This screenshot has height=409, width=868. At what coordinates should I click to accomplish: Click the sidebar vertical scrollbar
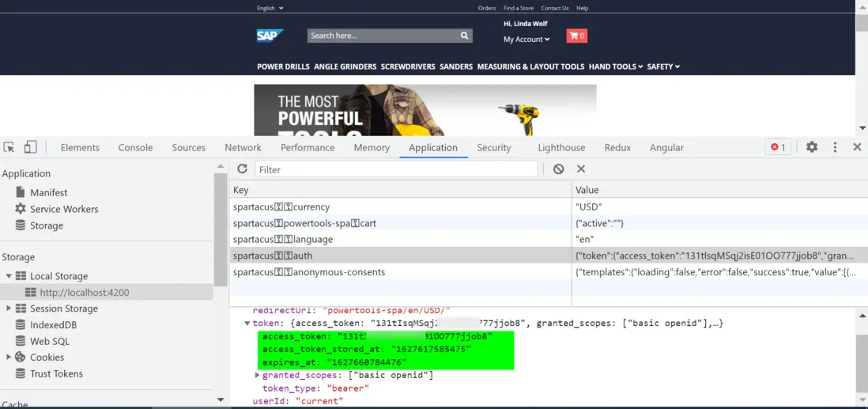221,229
